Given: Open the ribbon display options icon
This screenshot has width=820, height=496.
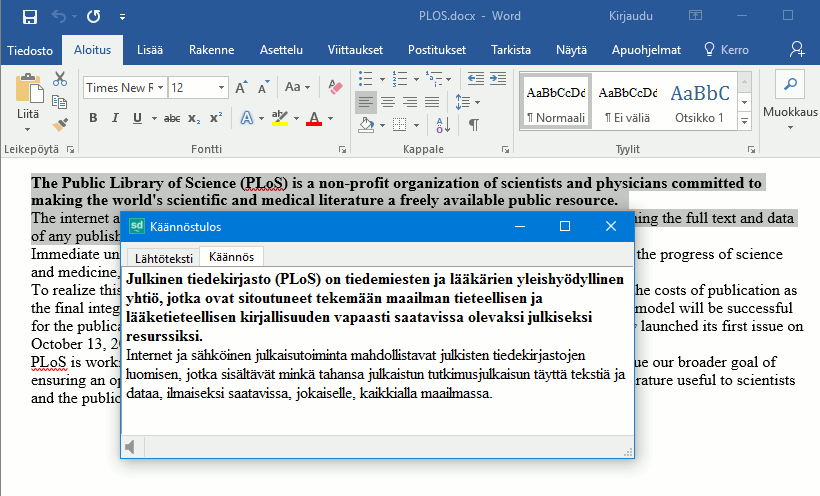Looking at the screenshot, I should coord(695,16).
